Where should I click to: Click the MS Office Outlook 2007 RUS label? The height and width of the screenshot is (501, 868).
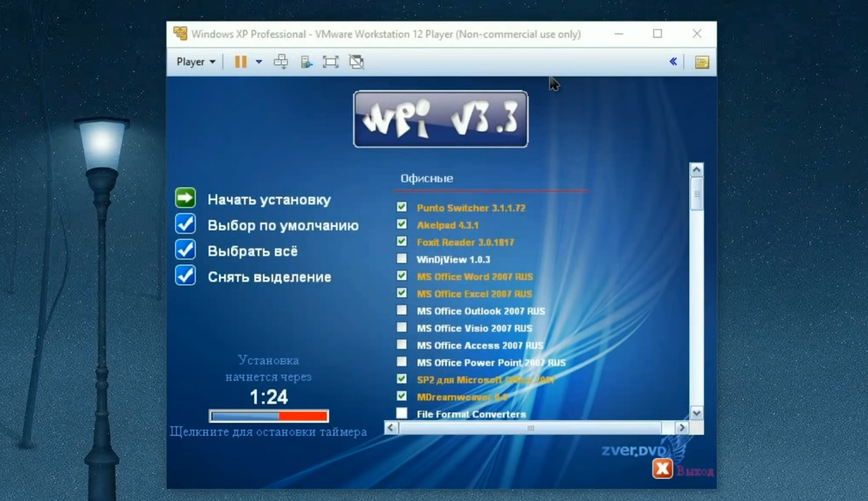pyautogui.click(x=481, y=311)
